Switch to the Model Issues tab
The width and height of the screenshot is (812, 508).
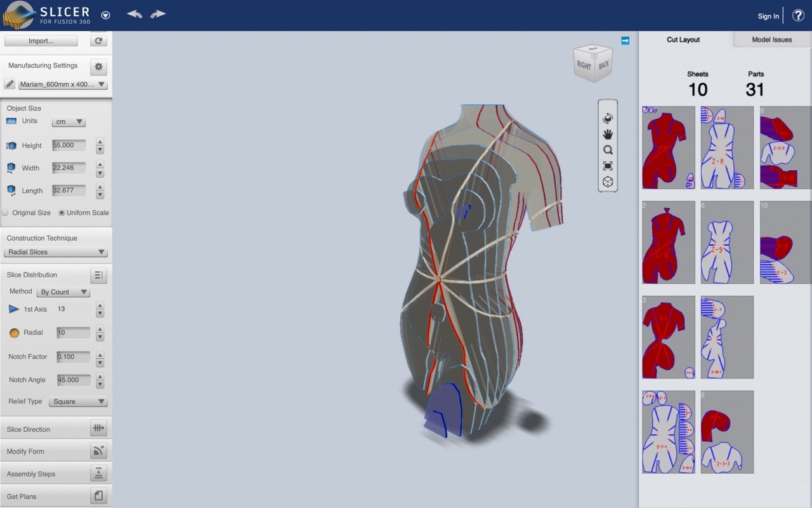[771, 39]
